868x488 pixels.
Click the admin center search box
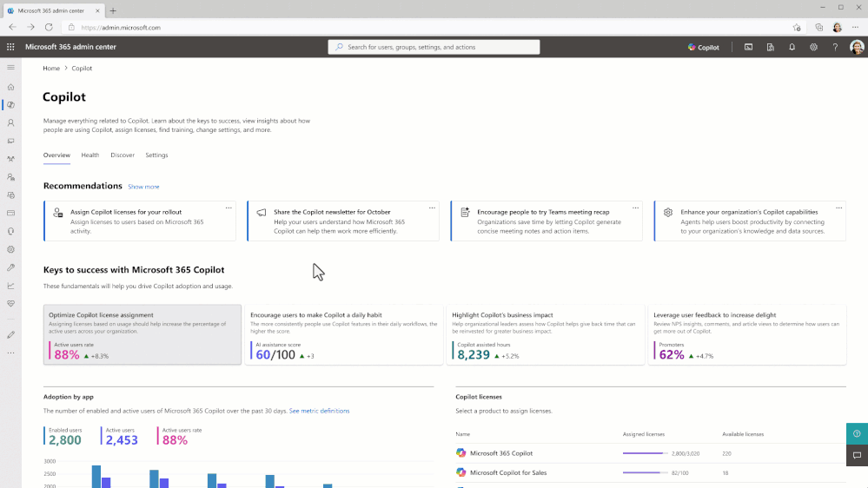434,47
